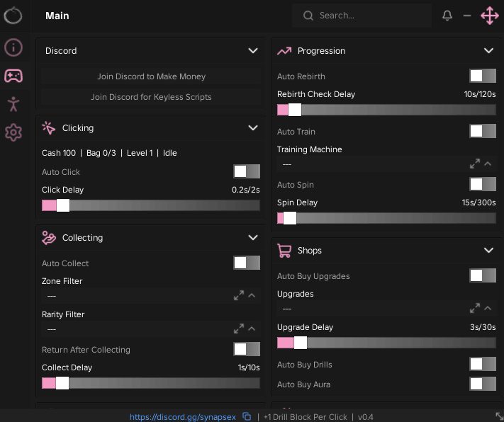Click the app logo icon
This screenshot has width=504, height=422.
tap(13, 16)
